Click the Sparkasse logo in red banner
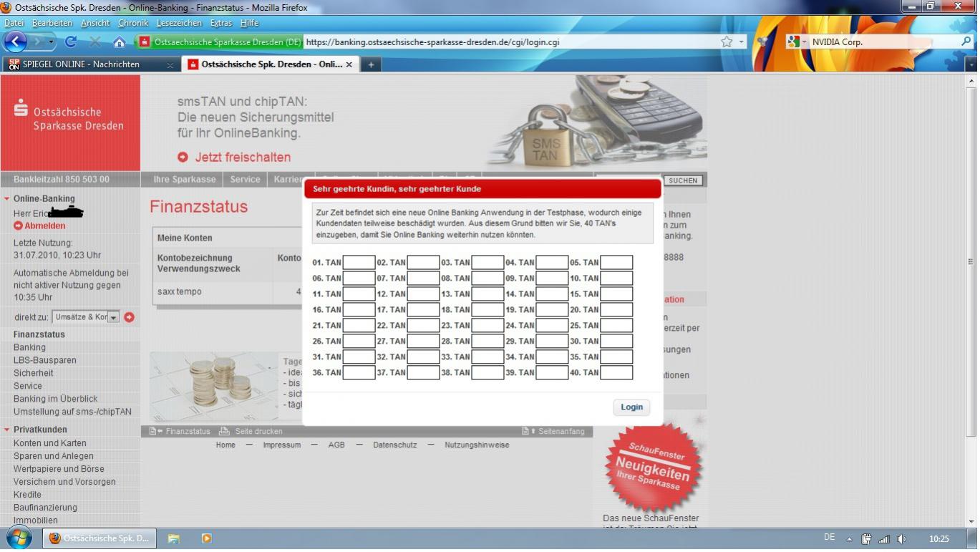980x552 pixels. coord(21,109)
